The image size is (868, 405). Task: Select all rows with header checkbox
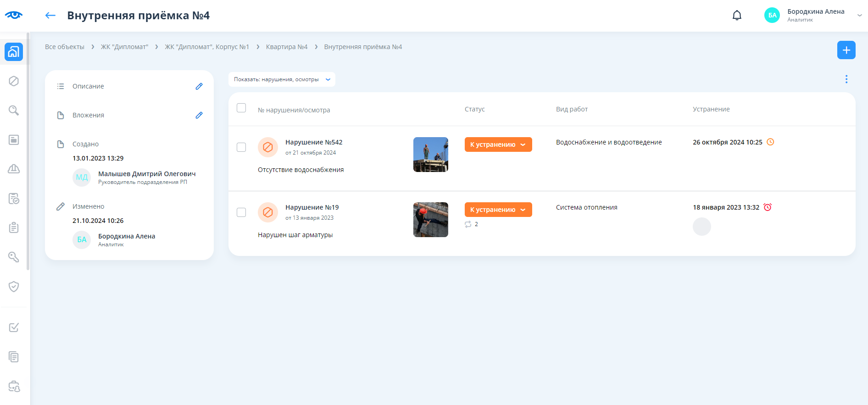(x=241, y=108)
